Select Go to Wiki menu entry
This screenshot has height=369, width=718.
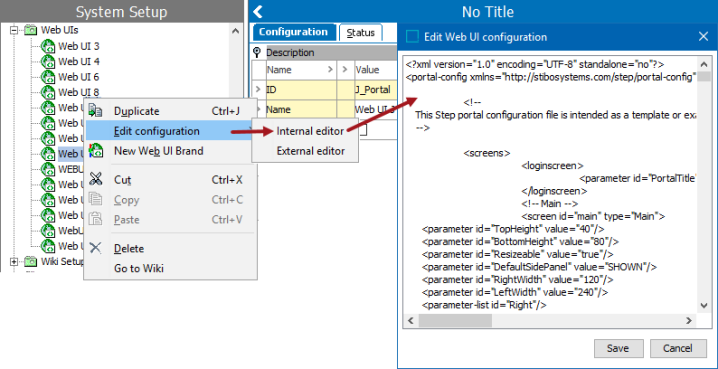[x=139, y=268]
